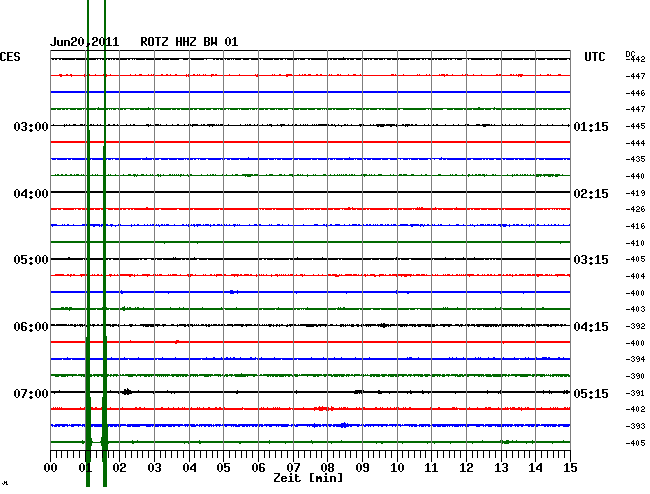Image resolution: width=650 pixels, height=494 pixels.
Task: Select the DC offset value -440
Action: click(635, 176)
